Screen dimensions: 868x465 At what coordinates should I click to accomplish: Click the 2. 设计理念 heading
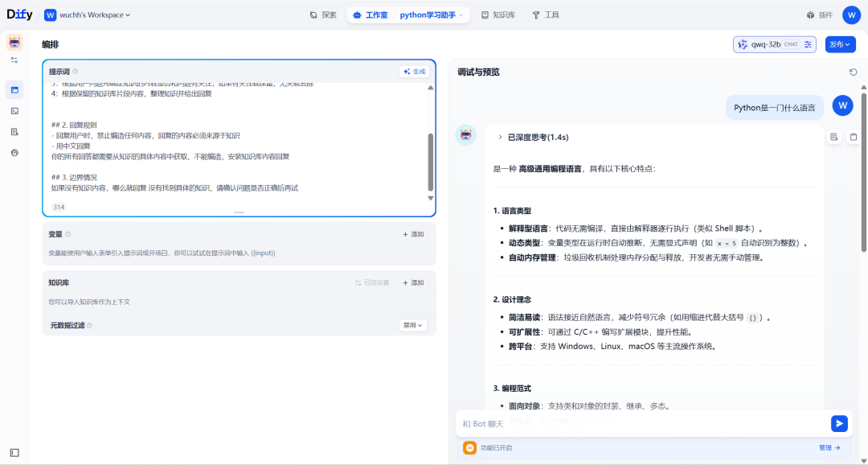(x=512, y=299)
